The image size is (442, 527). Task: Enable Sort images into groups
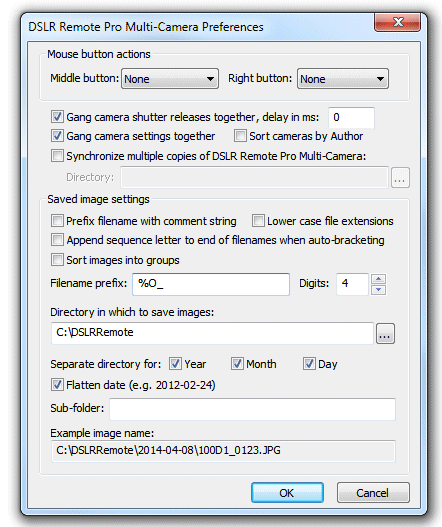click(57, 260)
